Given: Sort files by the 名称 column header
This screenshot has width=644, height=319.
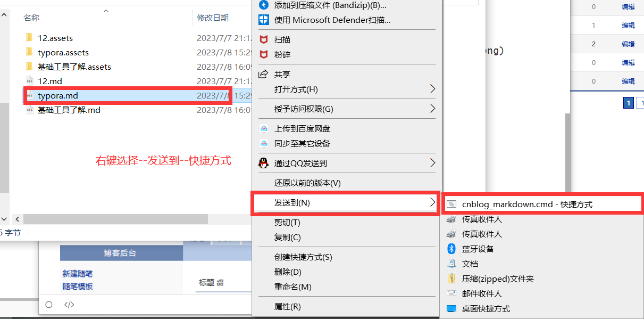Looking at the screenshot, I should click(32, 18).
